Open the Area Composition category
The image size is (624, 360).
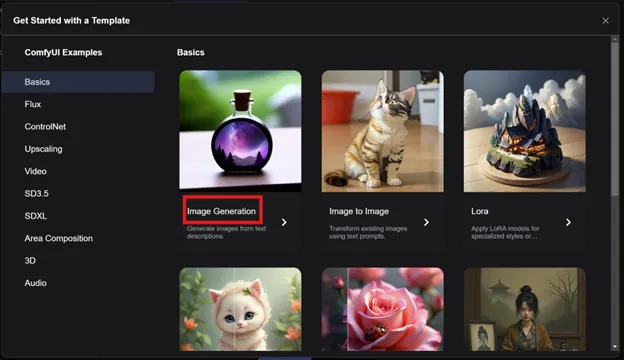tap(58, 238)
